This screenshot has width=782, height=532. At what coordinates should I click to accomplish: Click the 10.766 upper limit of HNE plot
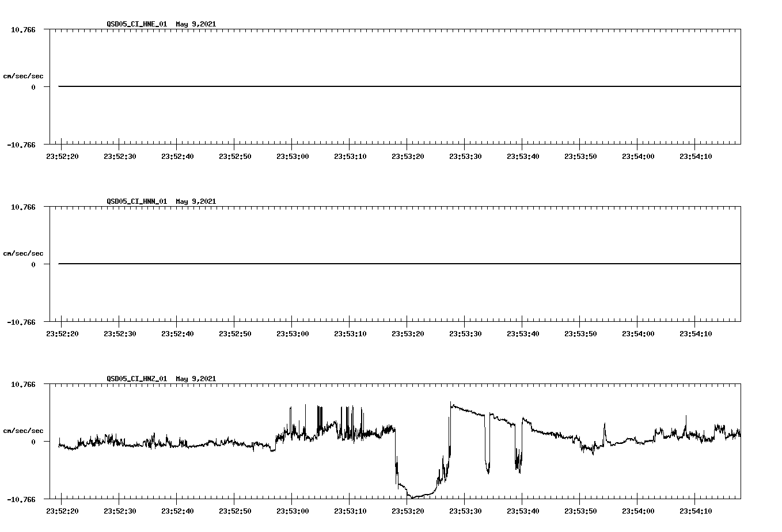[x=23, y=29]
